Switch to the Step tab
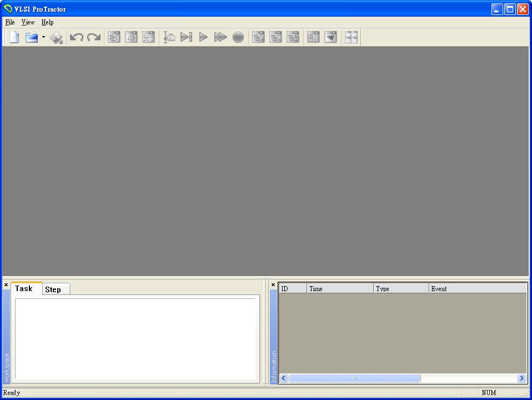532x400 pixels. click(x=53, y=289)
